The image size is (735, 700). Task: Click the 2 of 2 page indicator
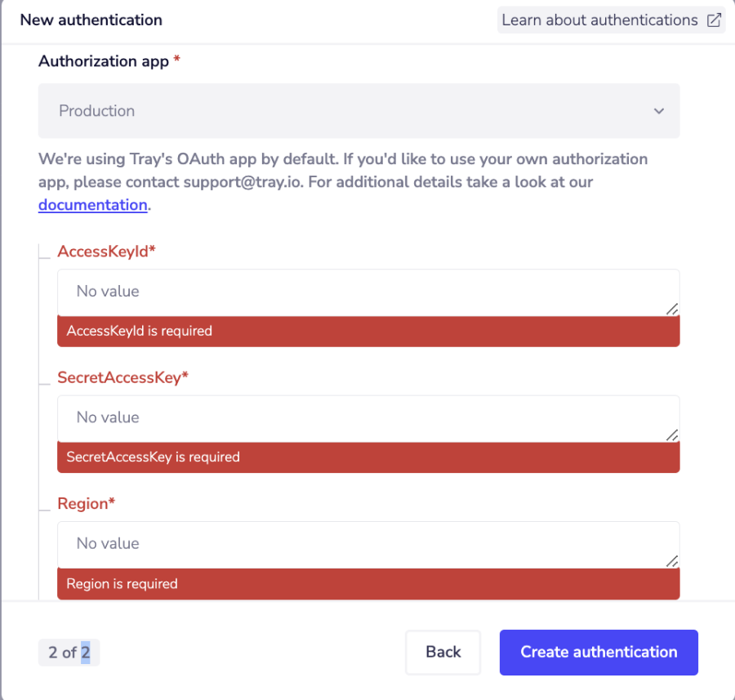(69, 652)
